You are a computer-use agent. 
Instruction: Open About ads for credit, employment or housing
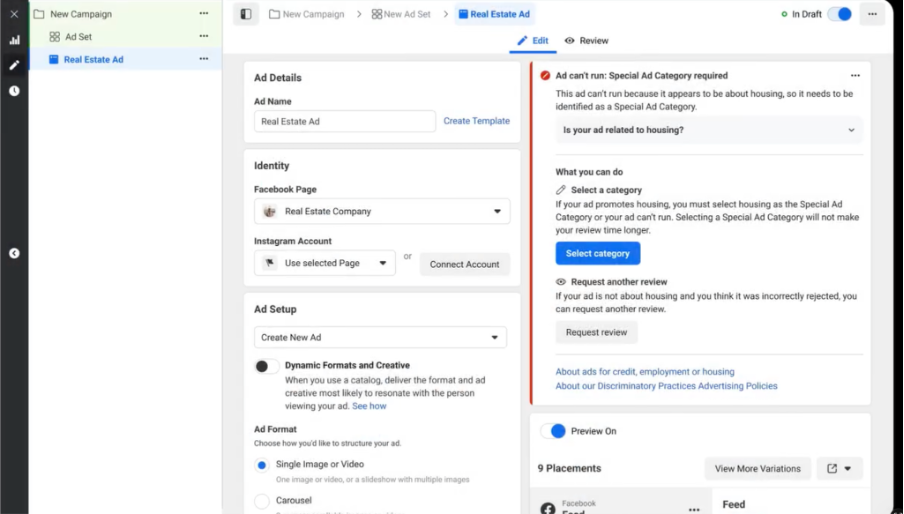[x=645, y=372]
